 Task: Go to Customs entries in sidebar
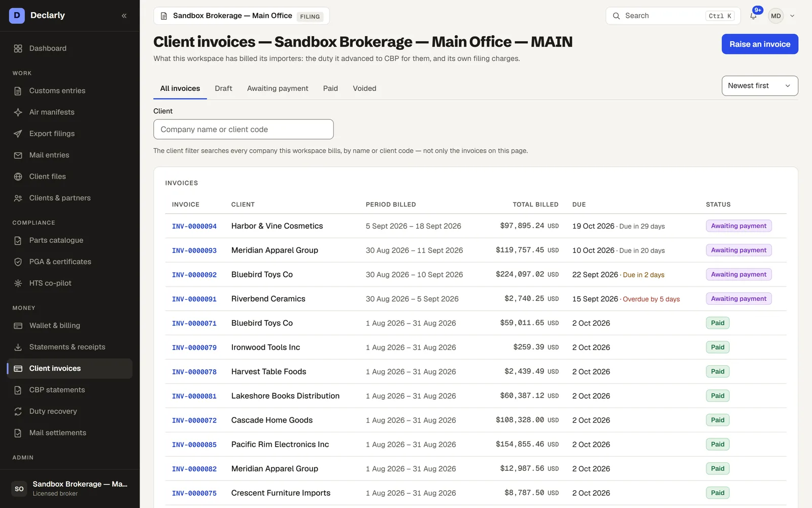[x=70, y=91]
